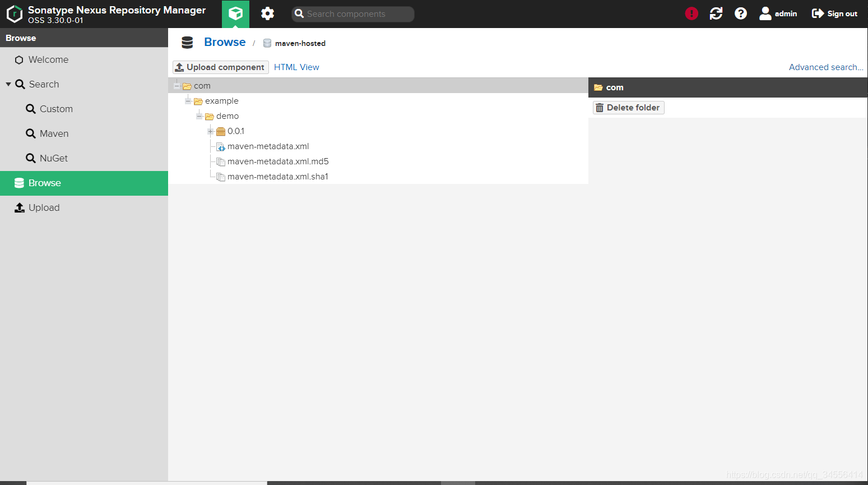The width and height of the screenshot is (868, 485).
Task: Open Server administration gear icon
Action: (x=268, y=13)
